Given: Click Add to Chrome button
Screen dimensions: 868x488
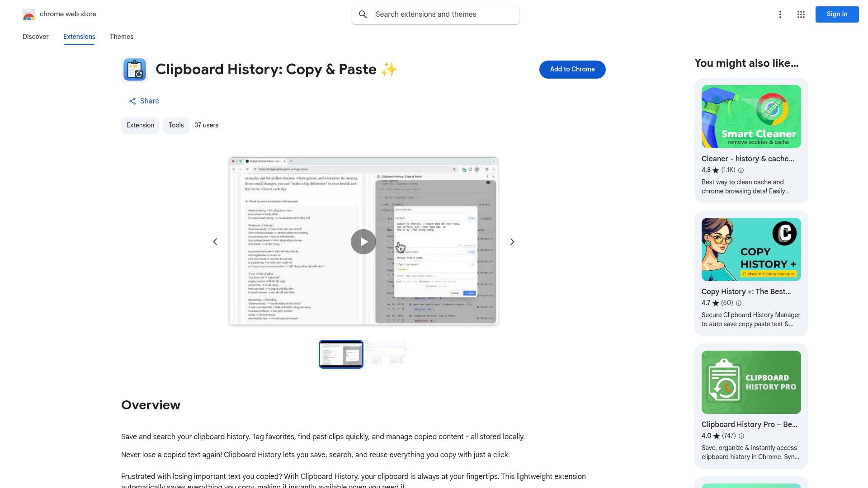Looking at the screenshot, I should [x=572, y=70].
